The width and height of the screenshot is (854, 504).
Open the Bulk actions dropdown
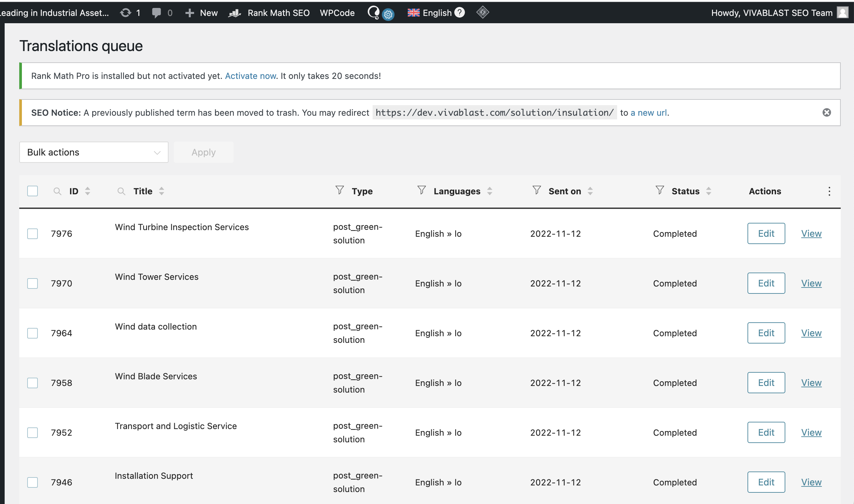pyautogui.click(x=94, y=152)
